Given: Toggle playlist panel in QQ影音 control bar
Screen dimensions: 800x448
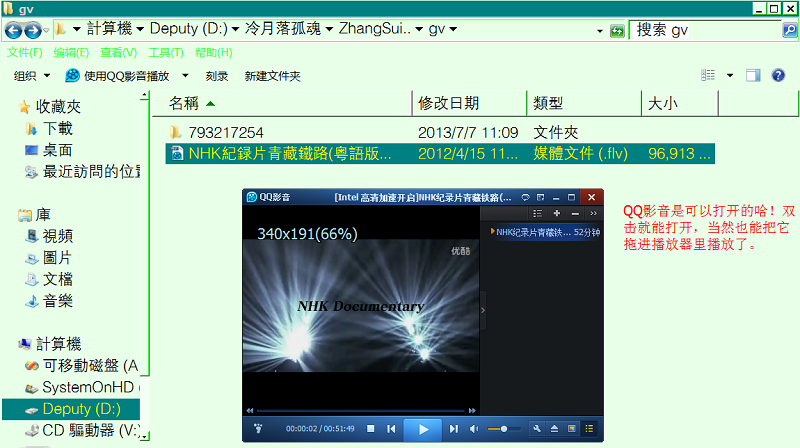Looking at the screenshot, I should tap(589, 429).
